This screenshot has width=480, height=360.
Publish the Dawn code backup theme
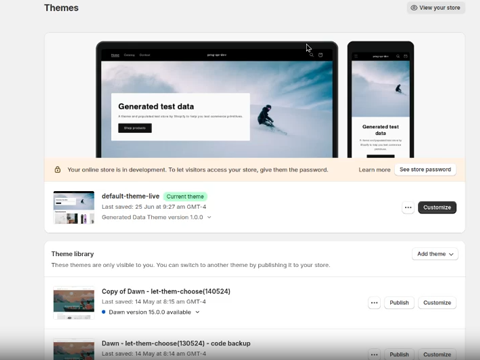tap(399, 354)
